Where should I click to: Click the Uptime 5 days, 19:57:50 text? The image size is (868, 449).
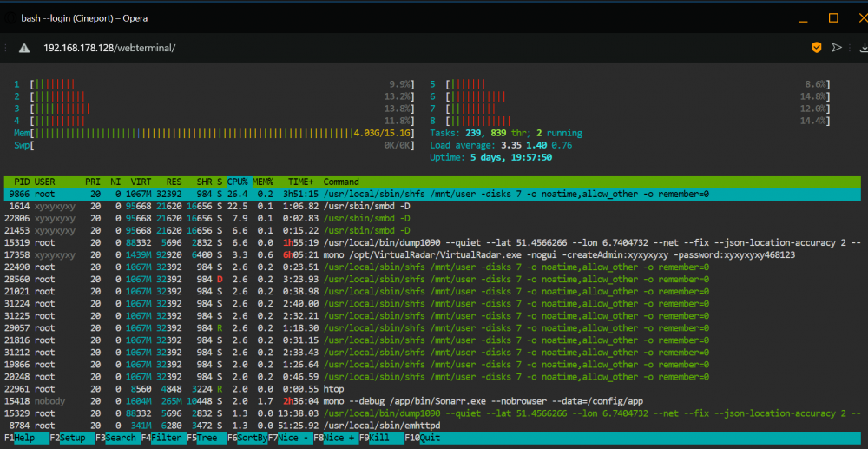491,158
